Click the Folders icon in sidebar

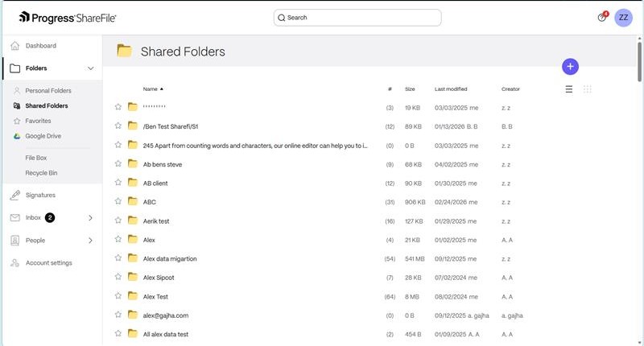tap(14, 68)
